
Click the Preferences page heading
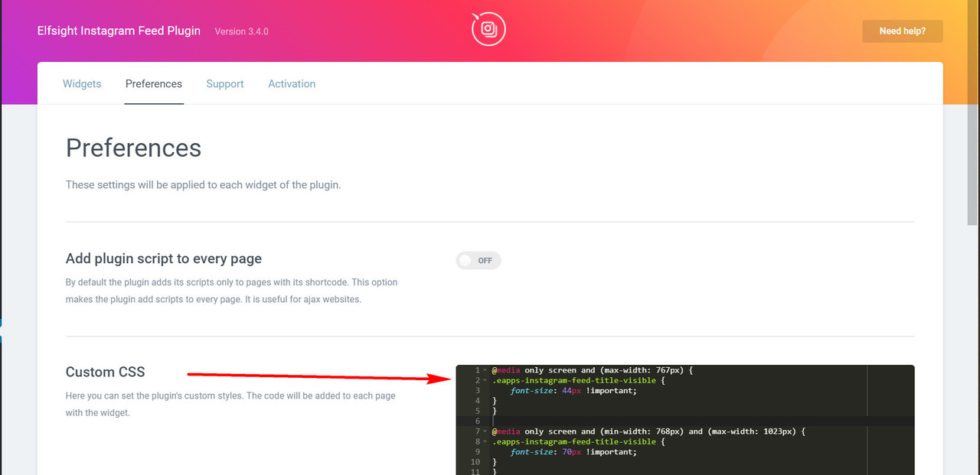coord(133,148)
